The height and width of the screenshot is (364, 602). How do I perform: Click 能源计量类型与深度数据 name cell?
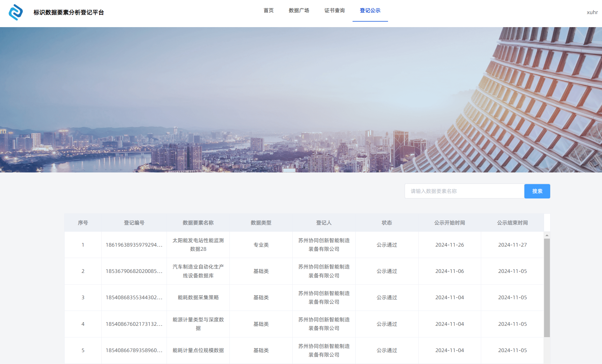(x=198, y=324)
